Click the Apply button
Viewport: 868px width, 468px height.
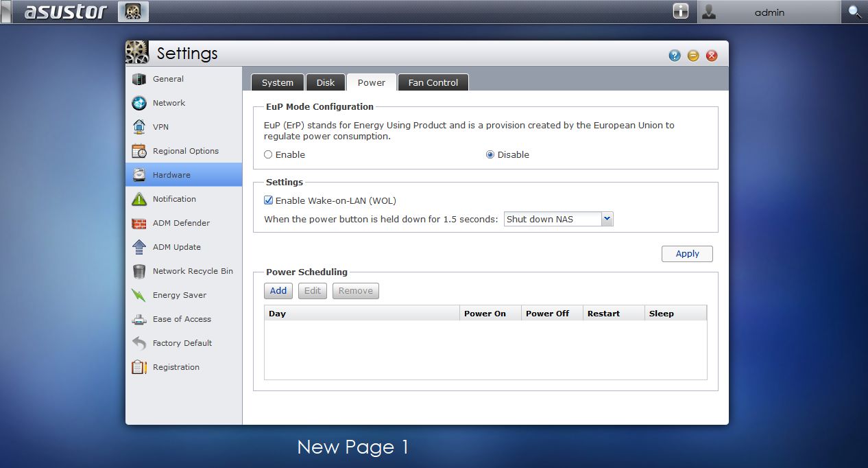(687, 254)
